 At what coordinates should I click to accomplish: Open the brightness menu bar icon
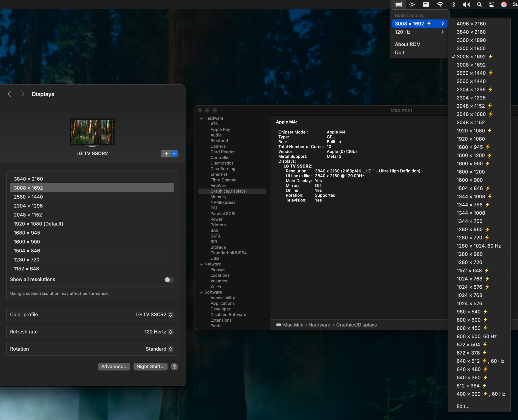click(x=412, y=4)
